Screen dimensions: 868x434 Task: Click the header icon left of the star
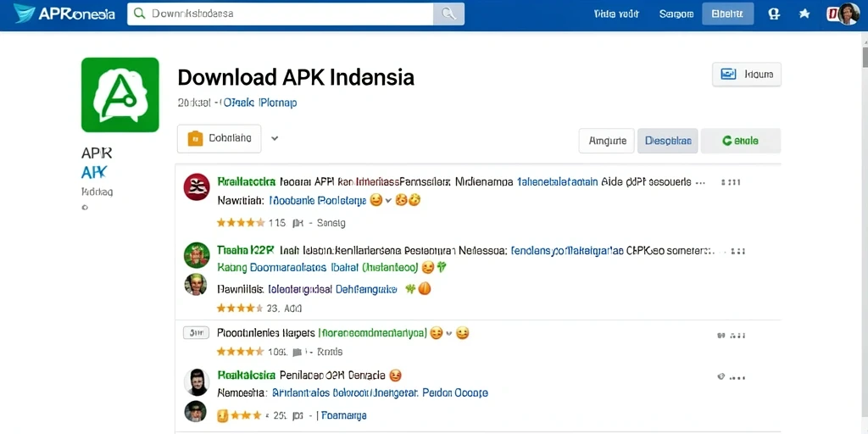774,14
